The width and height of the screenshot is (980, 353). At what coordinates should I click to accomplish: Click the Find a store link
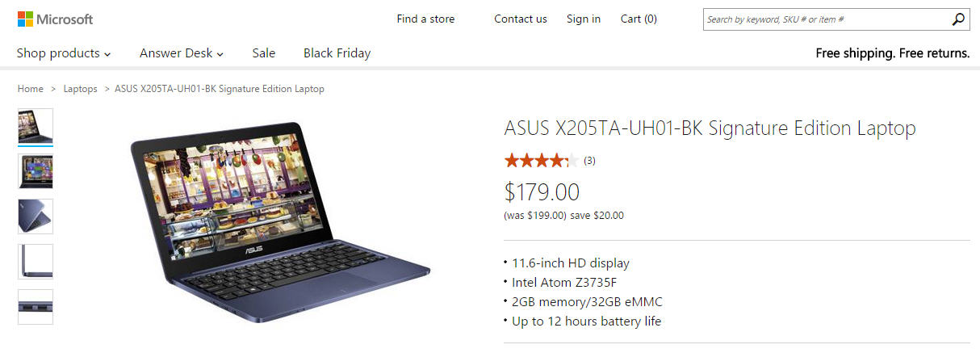pyautogui.click(x=425, y=19)
